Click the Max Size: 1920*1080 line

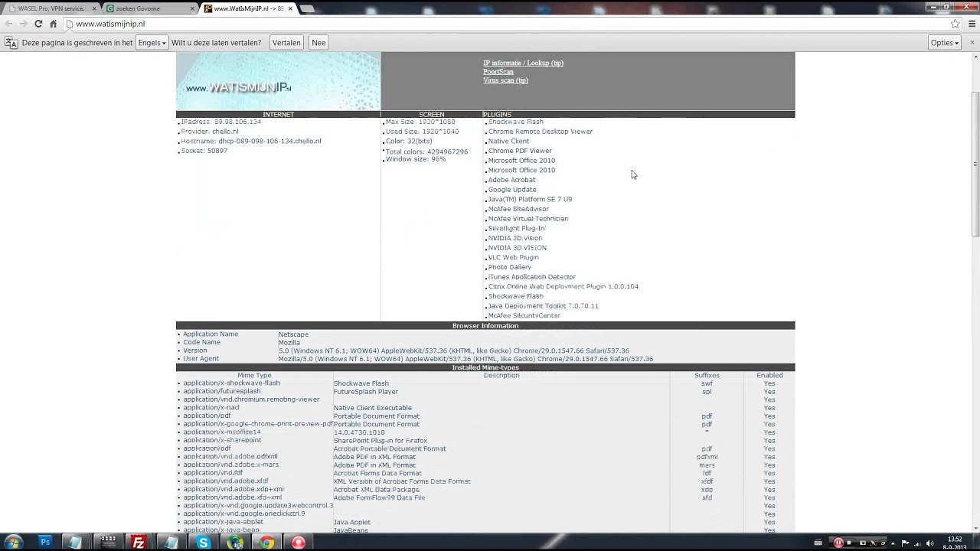[x=420, y=122]
